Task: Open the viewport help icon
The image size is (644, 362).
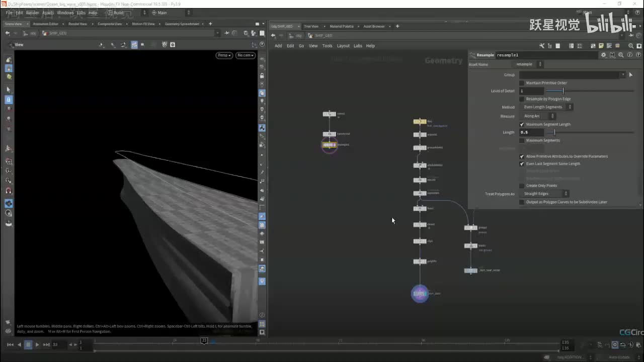Action: (262, 45)
